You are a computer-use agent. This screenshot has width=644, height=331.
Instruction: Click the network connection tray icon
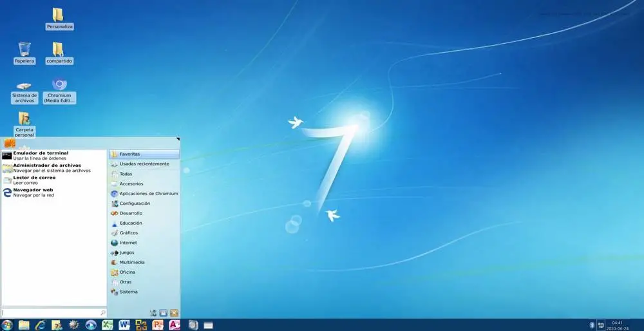pyautogui.click(x=601, y=325)
